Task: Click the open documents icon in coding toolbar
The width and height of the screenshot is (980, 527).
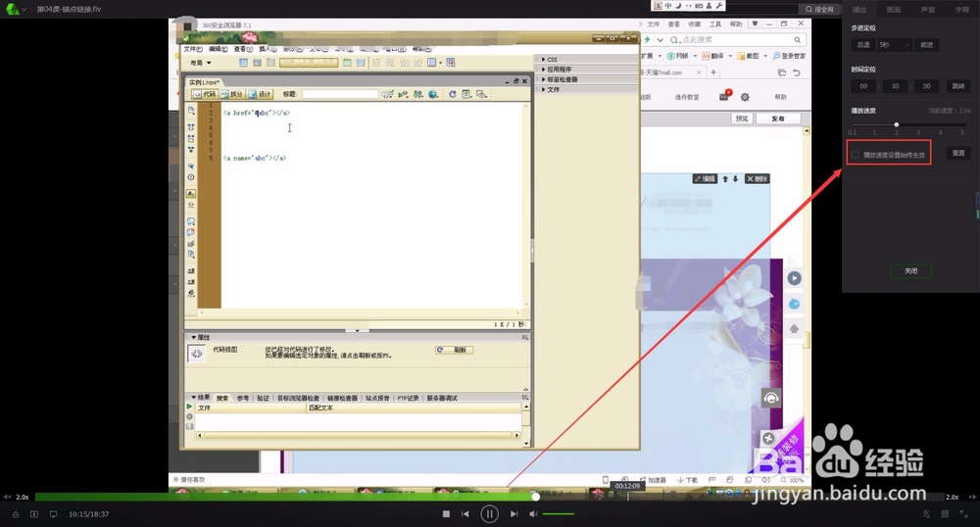Action: tap(191, 111)
